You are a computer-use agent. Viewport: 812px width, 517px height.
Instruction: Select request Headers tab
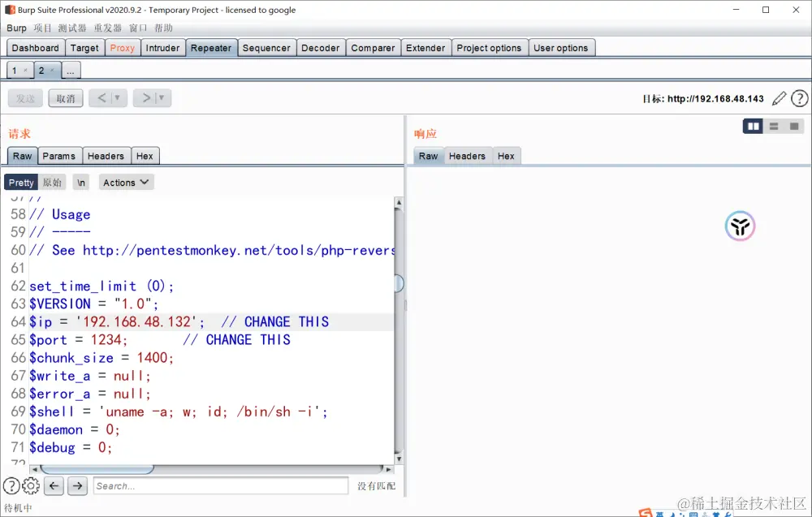(x=106, y=156)
